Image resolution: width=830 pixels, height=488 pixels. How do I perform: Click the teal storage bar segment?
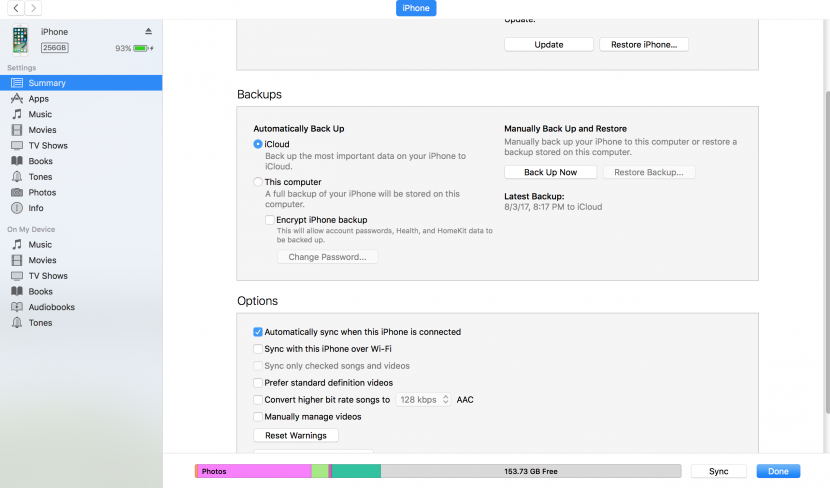point(356,471)
